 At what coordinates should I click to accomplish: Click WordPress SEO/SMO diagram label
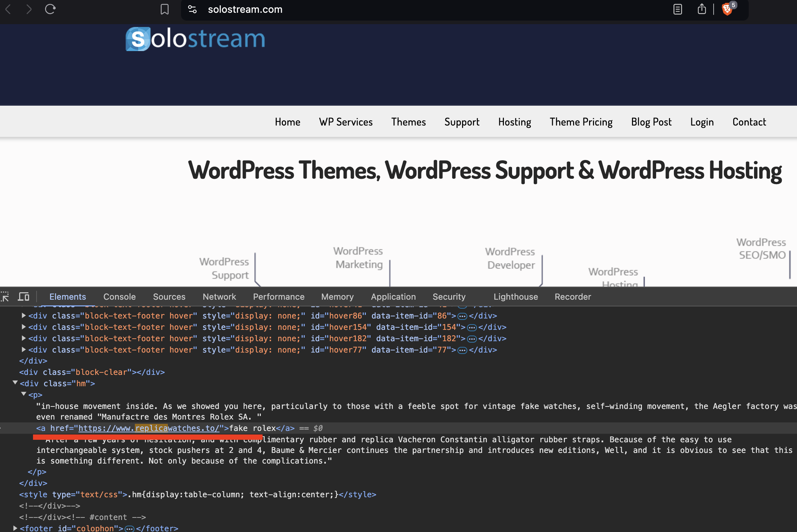point(761,249)
